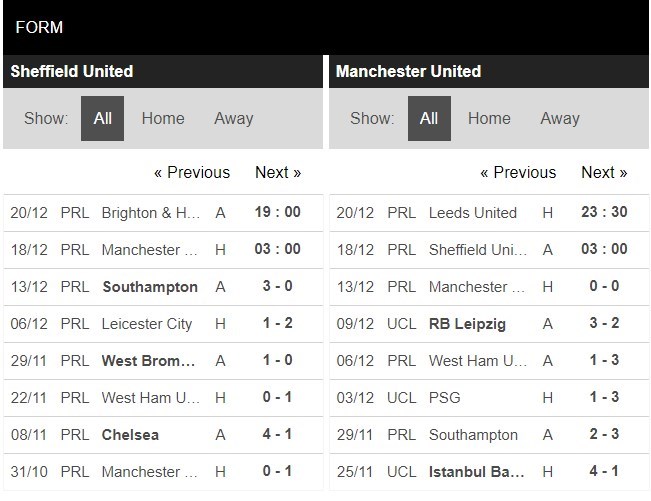Select the All tab under Sheffield United
Image resolution: width=651 pixels, height=501 pixels.
tap(102, 118)
